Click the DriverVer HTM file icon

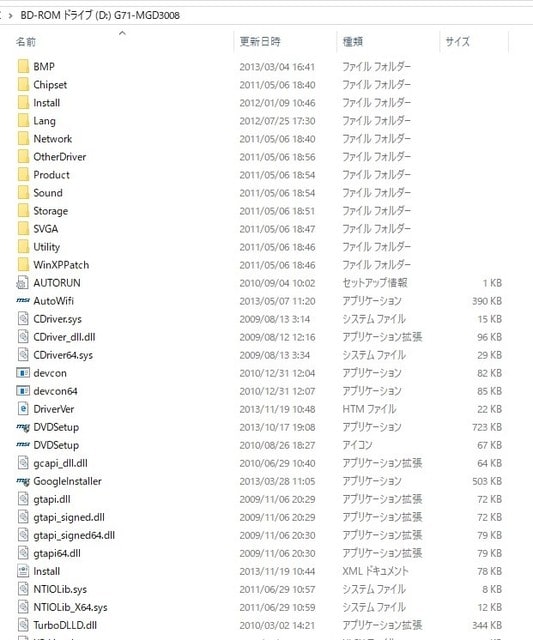(x=23, y=409)
